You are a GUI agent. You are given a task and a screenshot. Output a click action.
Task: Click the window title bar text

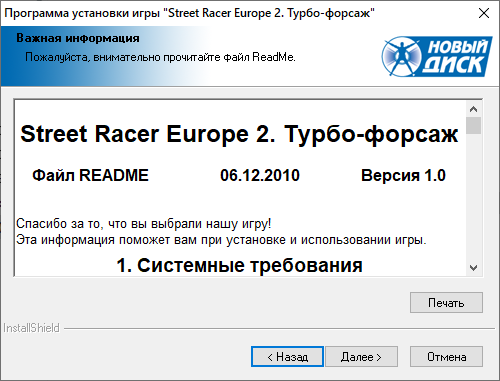pyautogui.click(x=189, y=13)
